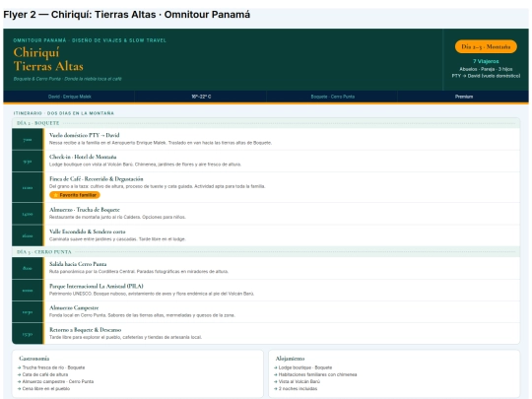Click the time cell of Vuelo doméstico row
This screenshot has width=532, height=399.
coord(28,140)
